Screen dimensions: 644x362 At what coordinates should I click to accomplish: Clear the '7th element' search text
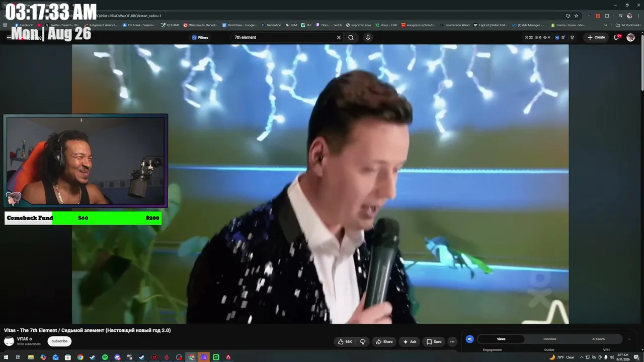[339, 37]
